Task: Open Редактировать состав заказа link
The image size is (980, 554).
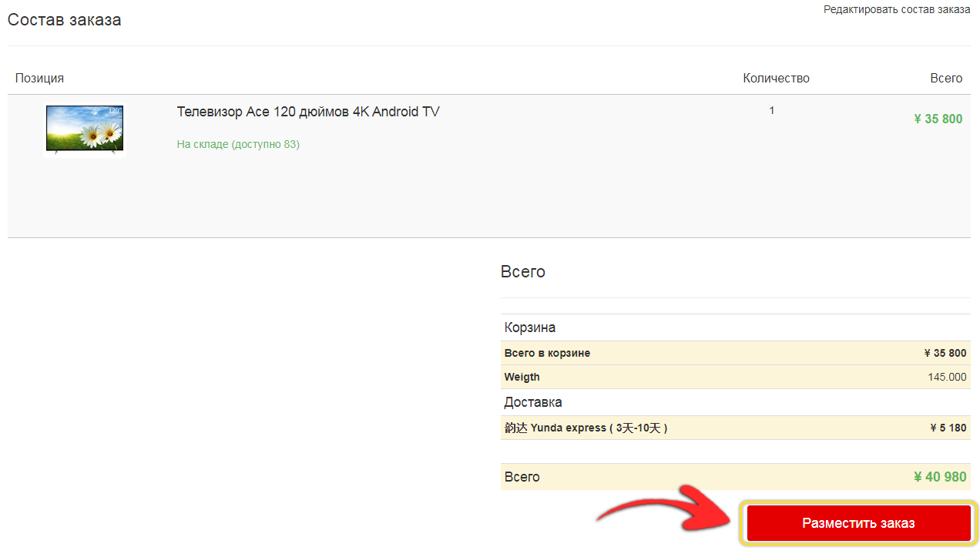Action: click(x=897, y=9)
